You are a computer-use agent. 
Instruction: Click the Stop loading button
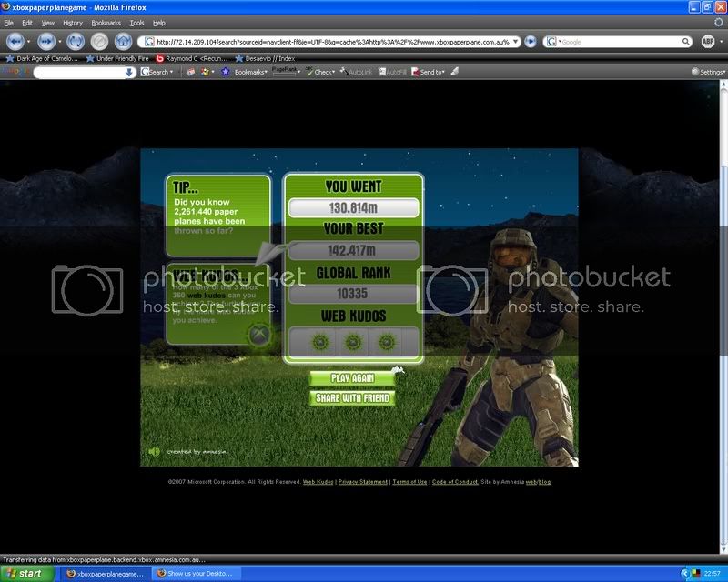pyautogui.click(x=99, y=42)
